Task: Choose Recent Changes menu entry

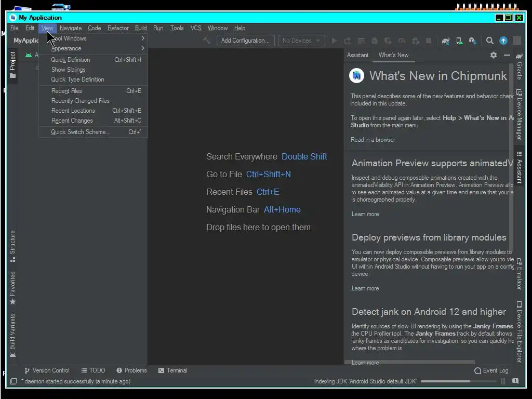Action: pyautogui.click(x=94, y=121)
